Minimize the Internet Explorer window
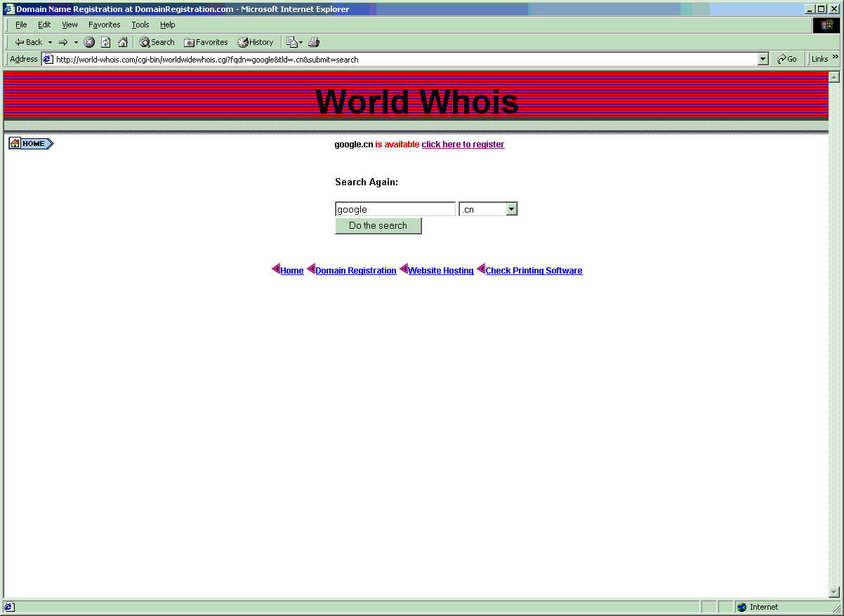The image size is (844, 616). [x=810, y=9]
